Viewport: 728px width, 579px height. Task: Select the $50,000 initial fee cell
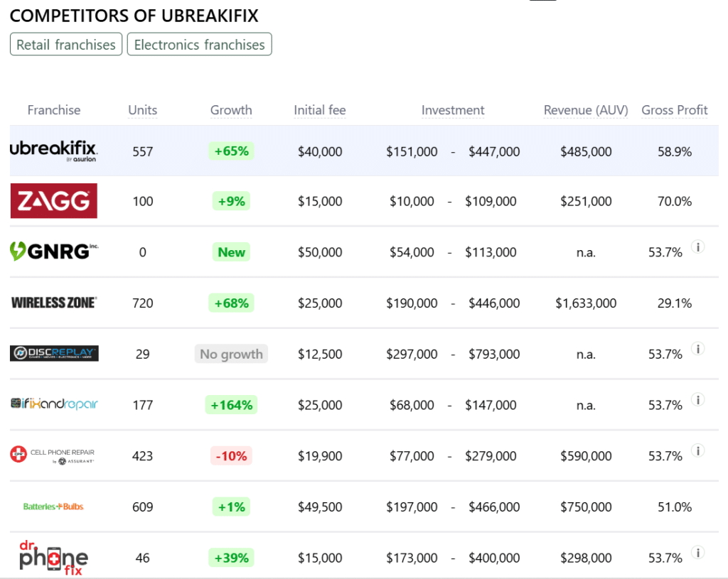[x=320, y=252]
